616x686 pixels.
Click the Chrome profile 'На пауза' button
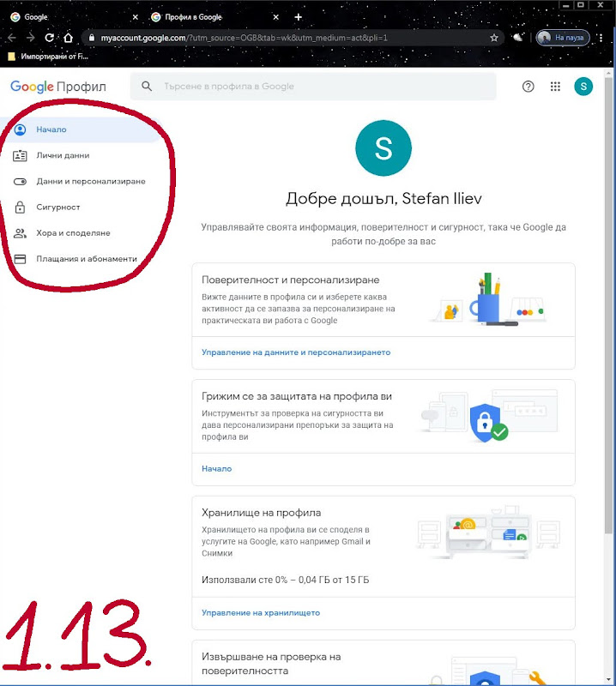pos(563,38)
